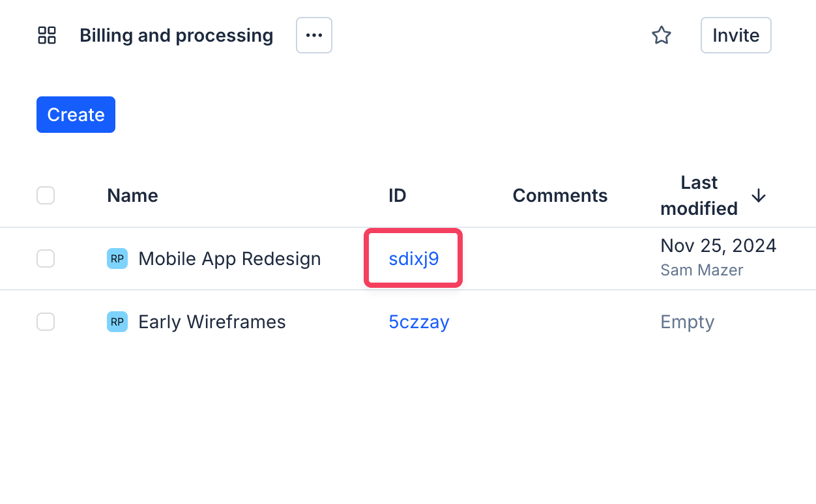Click the Last modified column header
Screen dimensions: 816x504
(699, 195)
